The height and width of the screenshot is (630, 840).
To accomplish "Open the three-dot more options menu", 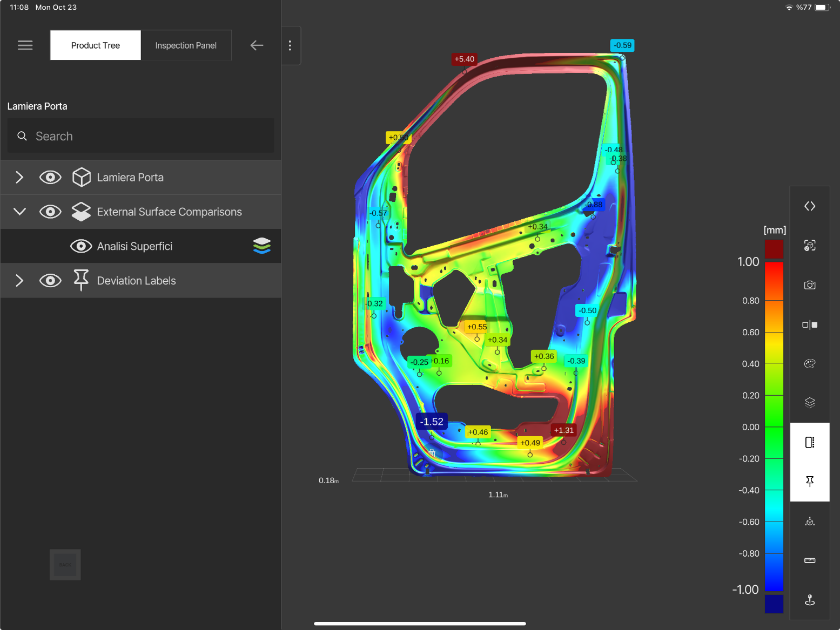I will point(290,45).
